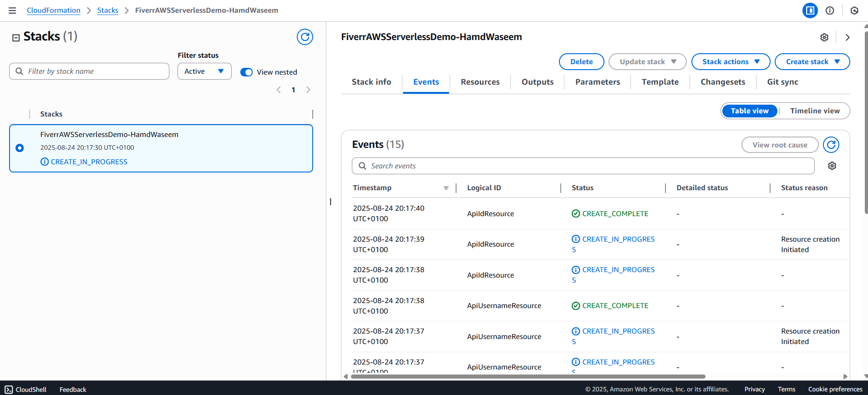Click the 2025-08-24 20:17:40 timestamp cell
The image size is (868, 395).
(389, 213)
